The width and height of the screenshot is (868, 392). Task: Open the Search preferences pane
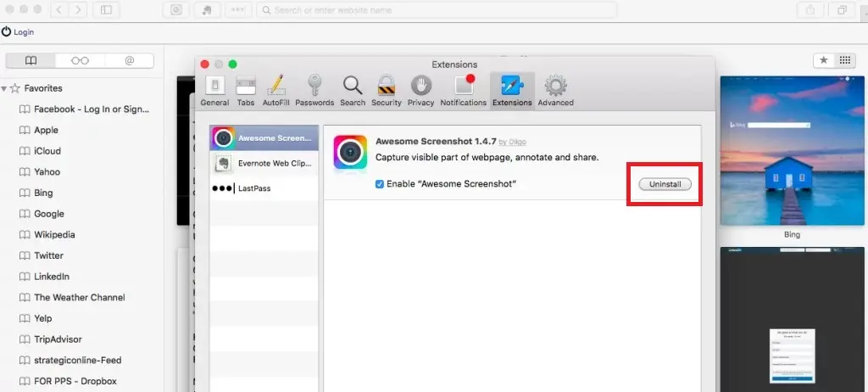353,92
